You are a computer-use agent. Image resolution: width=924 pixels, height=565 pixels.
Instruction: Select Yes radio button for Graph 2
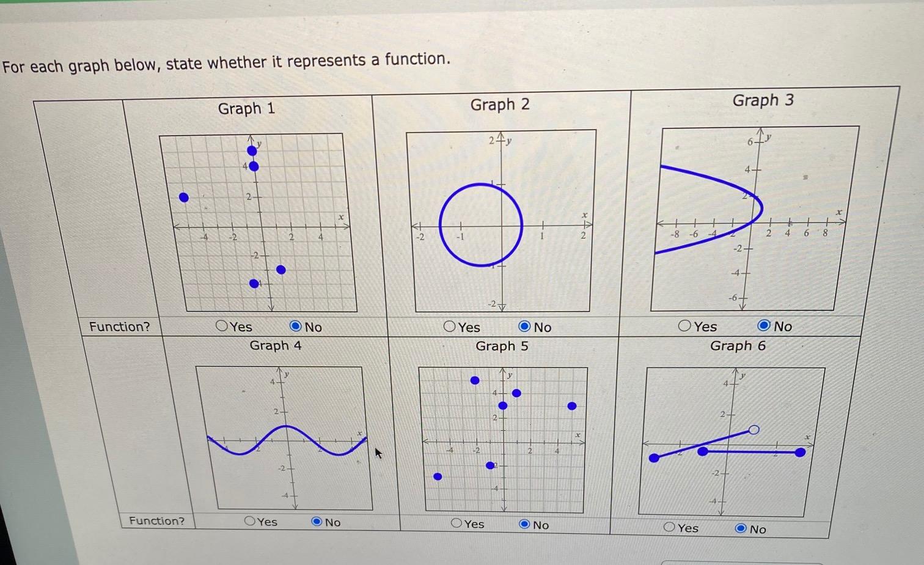[x=448, y=327]
